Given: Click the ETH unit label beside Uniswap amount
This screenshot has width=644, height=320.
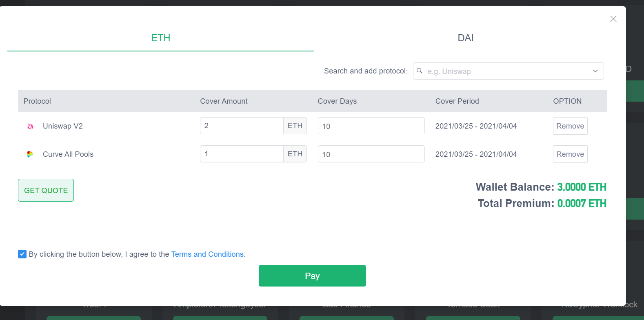Looking at the screenshot, I should (x=295, y=126).
